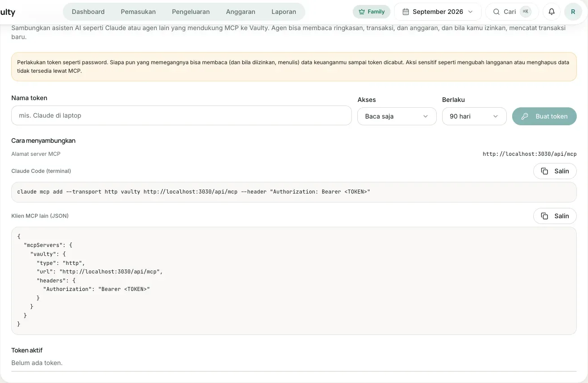Click the "type": "http" JSON line

click(61, 263)
